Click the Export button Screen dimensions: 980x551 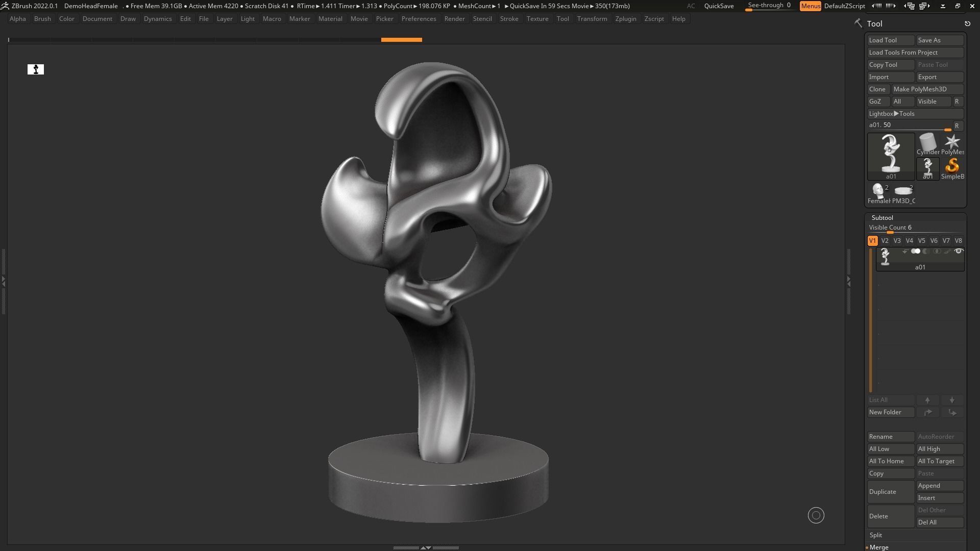pyautogui.click(x=940, y=77)
